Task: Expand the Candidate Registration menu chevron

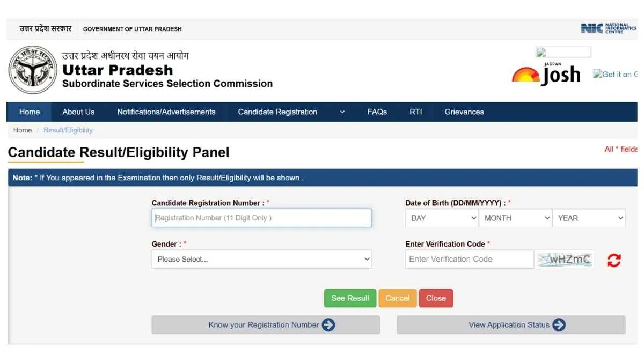Action: coord(342,112)
